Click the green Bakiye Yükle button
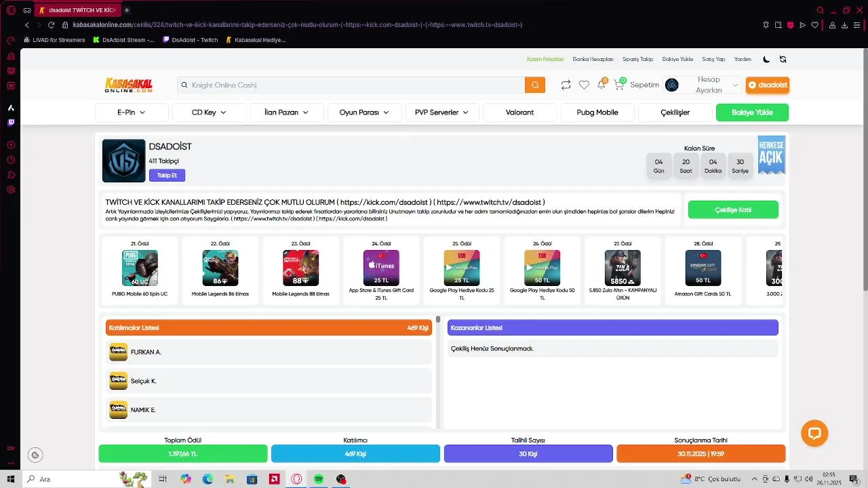868x488 pixels. point(752,113)
